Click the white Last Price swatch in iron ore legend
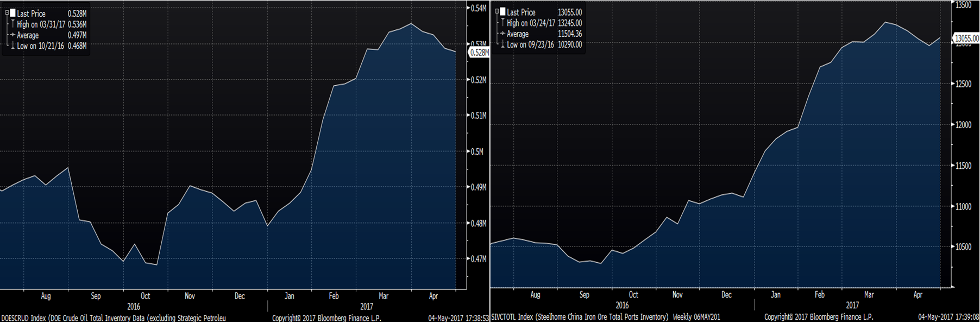 502,12
